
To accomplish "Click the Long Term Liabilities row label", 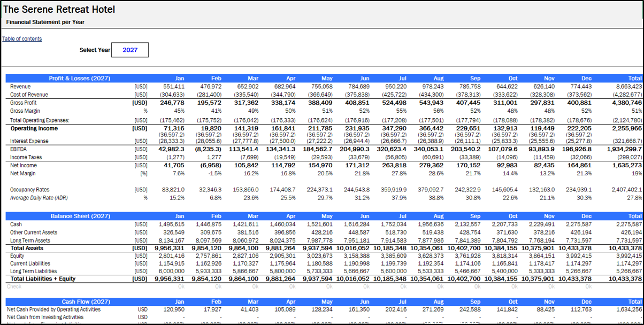I will pyautogui.click(x=35, y=271).
